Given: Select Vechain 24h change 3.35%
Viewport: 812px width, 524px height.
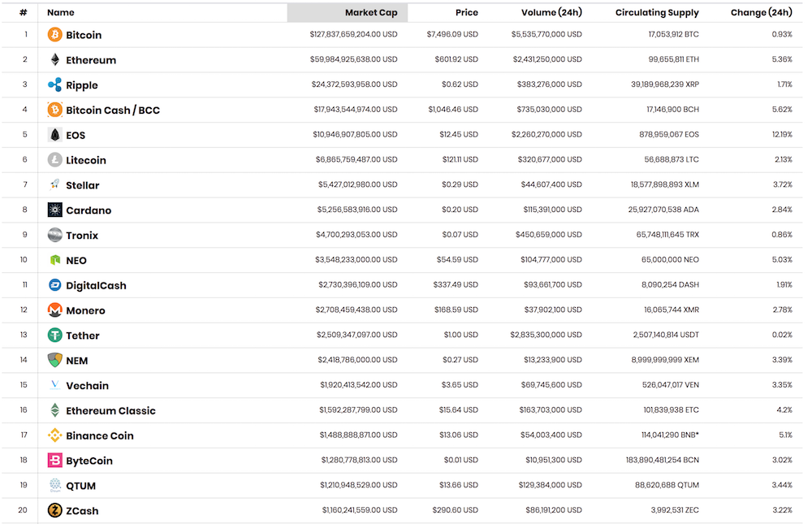Looking at the screenshot, I should coord(782,384).
